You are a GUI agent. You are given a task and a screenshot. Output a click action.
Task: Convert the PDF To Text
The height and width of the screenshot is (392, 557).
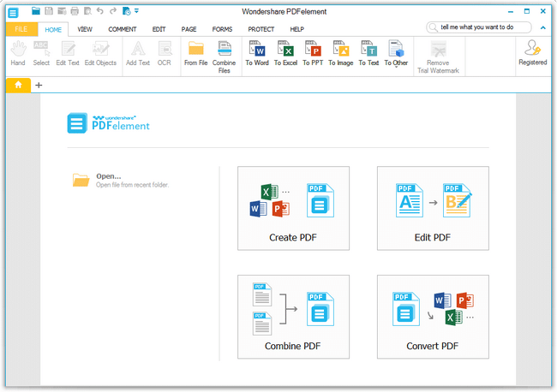[368, 53]
